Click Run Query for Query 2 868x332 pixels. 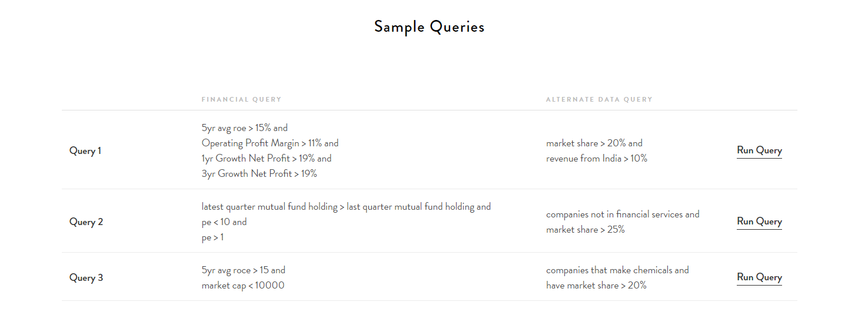click(x=759, y=222)
